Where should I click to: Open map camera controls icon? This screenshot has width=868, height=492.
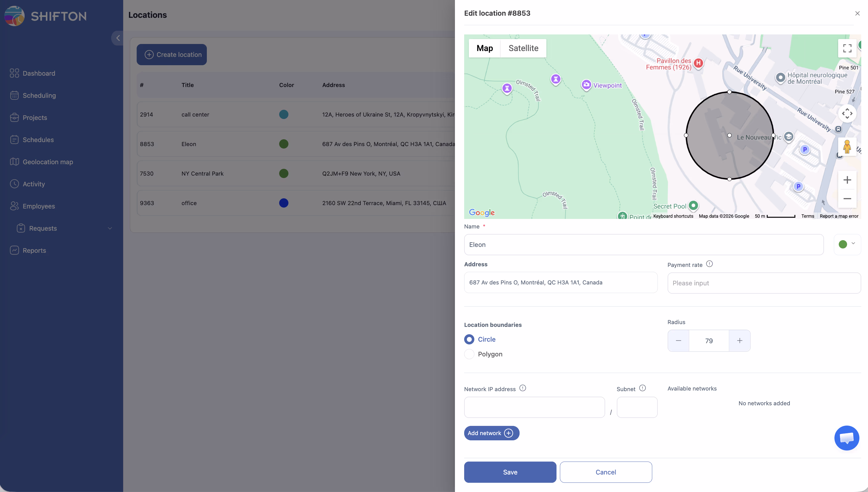coord(847,113)
